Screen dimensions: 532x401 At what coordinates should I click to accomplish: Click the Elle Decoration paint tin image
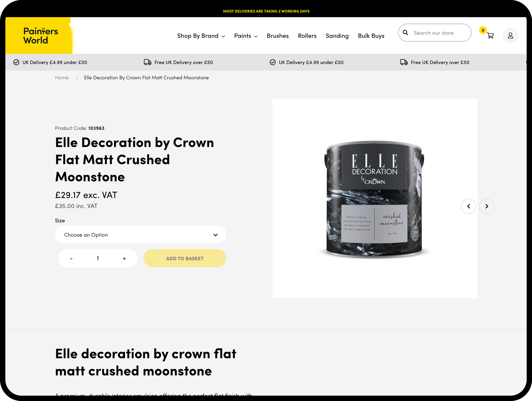tap(374, 199)
